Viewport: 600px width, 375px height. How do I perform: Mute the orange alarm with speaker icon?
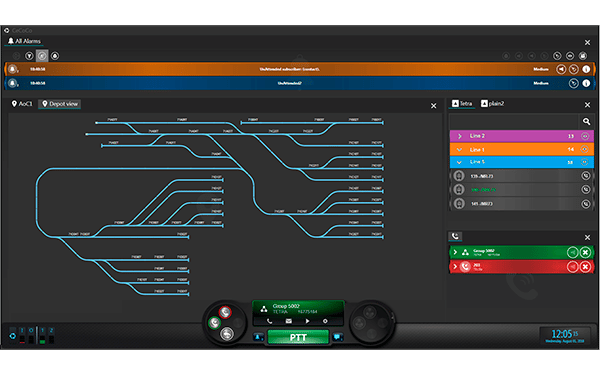(x=561, y=69)
